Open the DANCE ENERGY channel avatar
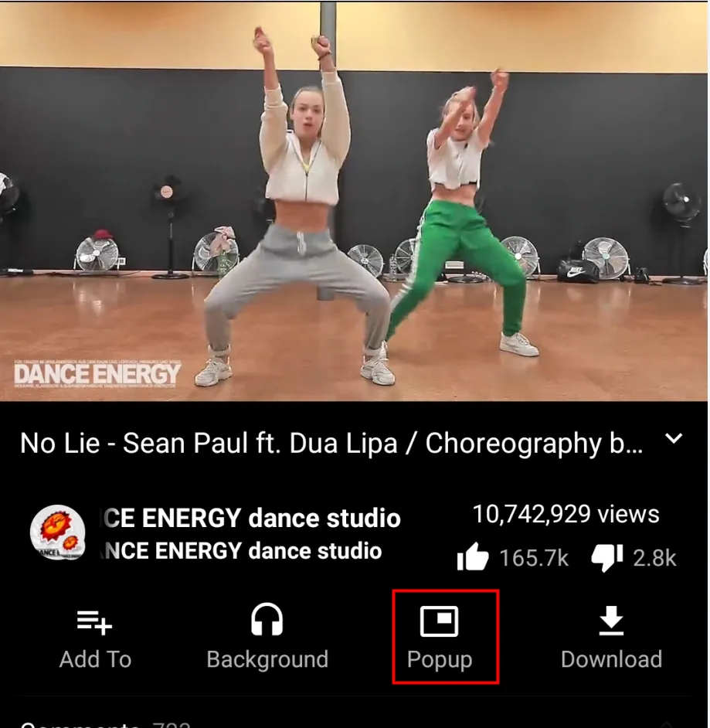 [x=57, y=532]
